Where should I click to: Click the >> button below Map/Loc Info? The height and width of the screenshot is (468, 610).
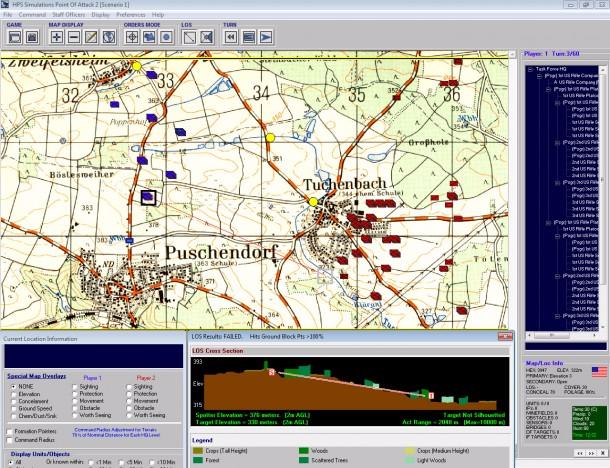click(x=591, y=453)
